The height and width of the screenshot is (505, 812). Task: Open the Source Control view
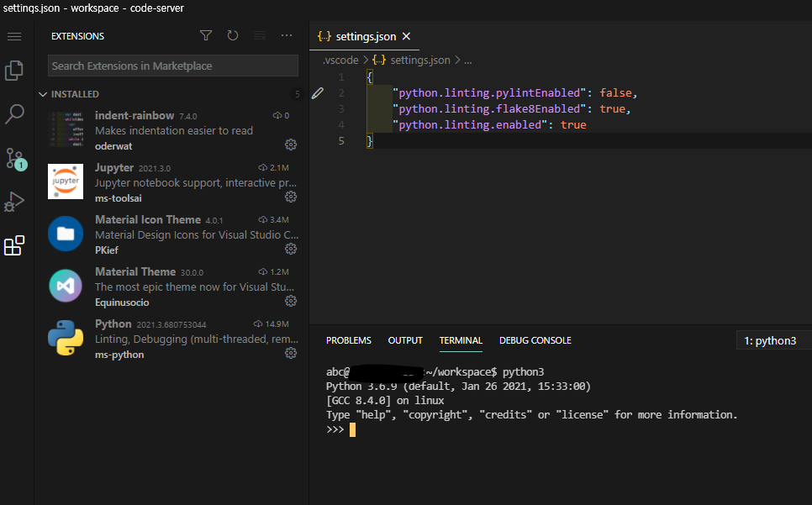pos(14,158)
